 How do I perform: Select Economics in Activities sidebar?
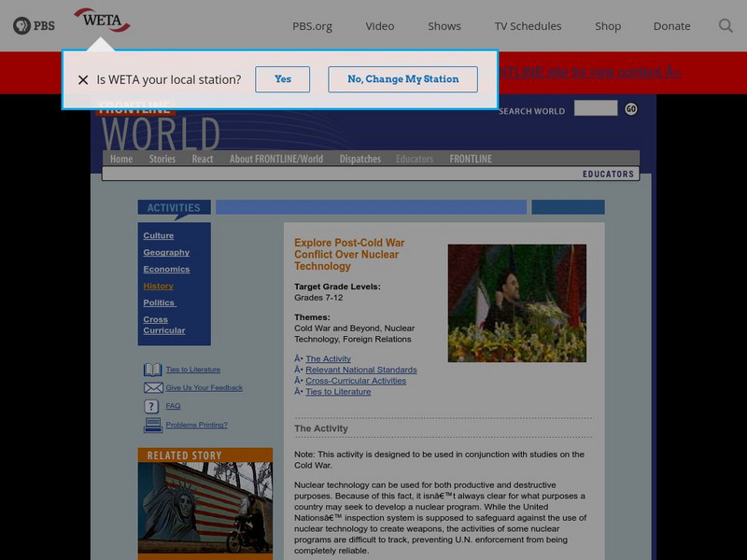[x=166, y=269]
